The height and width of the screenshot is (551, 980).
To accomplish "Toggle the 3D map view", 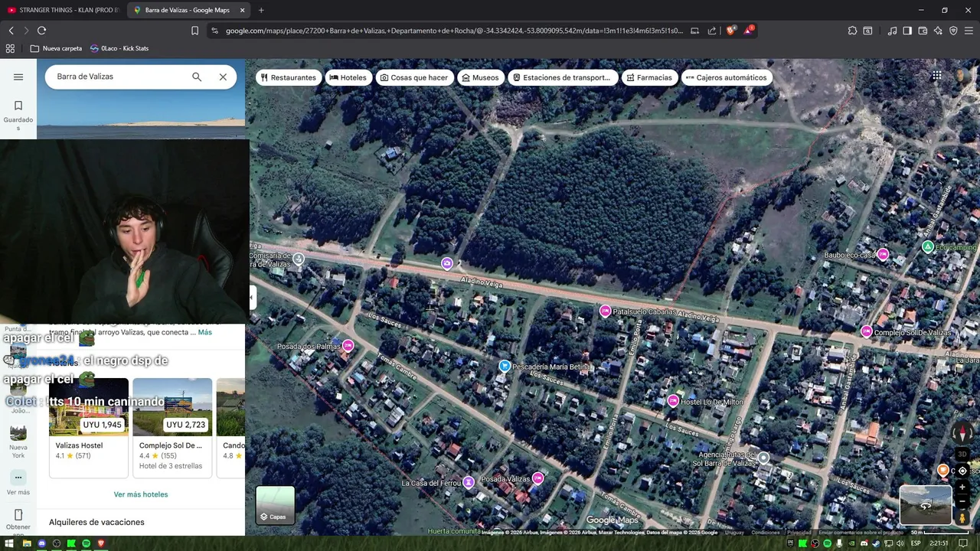I will 962,455.
